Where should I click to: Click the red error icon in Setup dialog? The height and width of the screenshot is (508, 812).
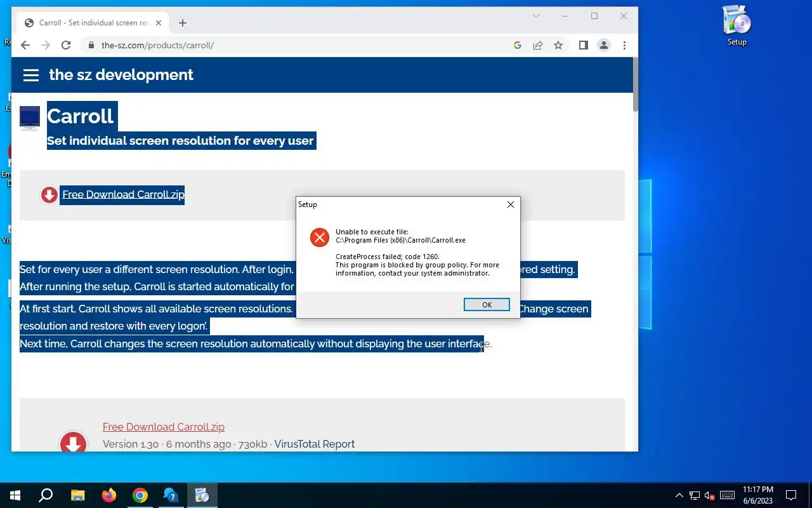click(x=320, y=237)
